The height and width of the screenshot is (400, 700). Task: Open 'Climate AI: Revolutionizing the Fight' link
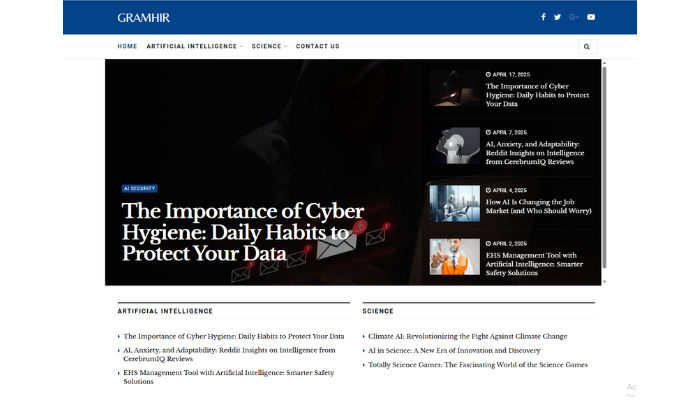point(467,336)
